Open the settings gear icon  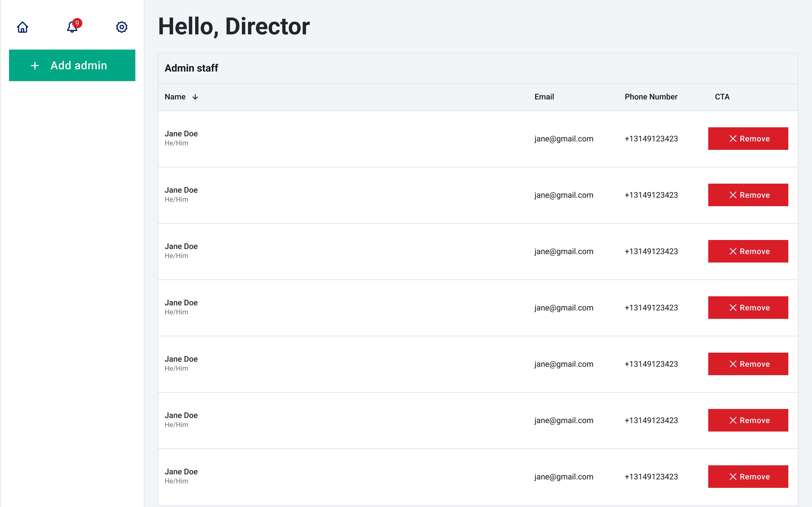[122, 27]
